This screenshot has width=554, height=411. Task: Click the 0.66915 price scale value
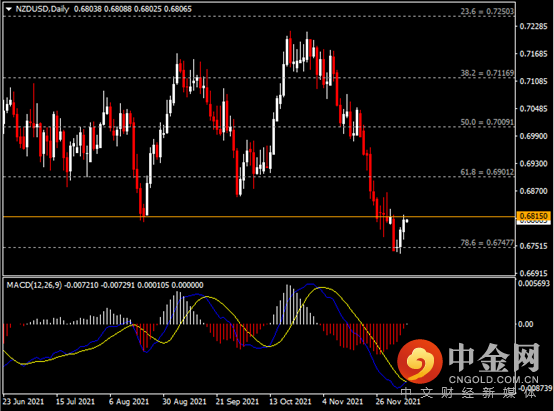click(x=534, y=273)
